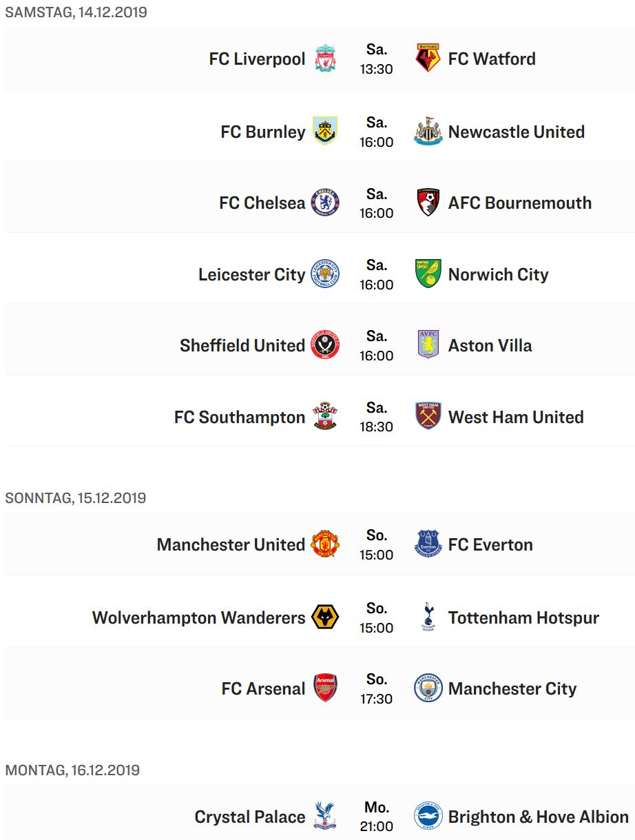Click the Sa. 13:30 kickoff time

coord(376,59)
